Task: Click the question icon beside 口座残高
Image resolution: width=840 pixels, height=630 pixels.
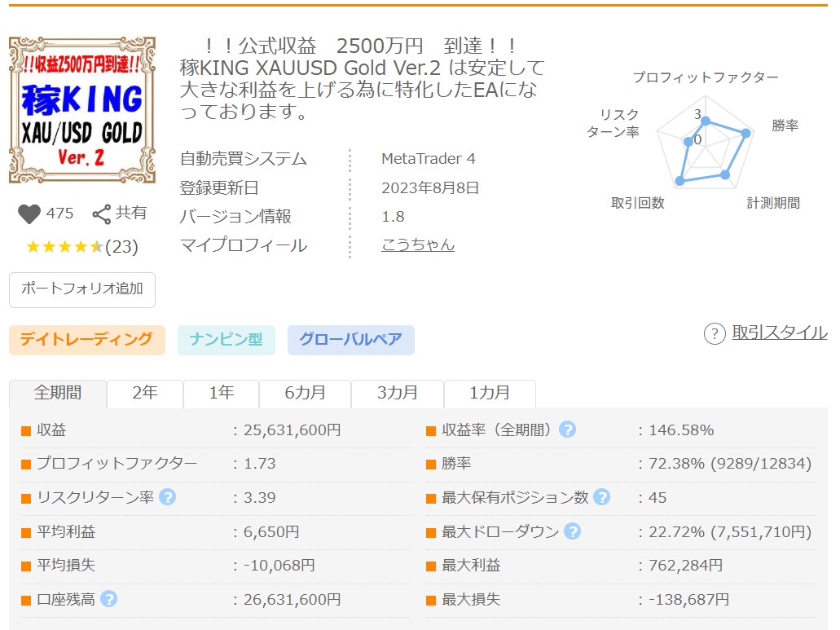Action: click(x=108, y=599)
